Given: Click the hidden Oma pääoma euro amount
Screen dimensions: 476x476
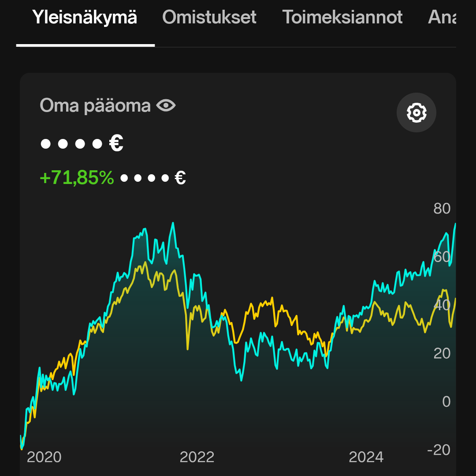Looking at the screenshot, I should (82, 143).
